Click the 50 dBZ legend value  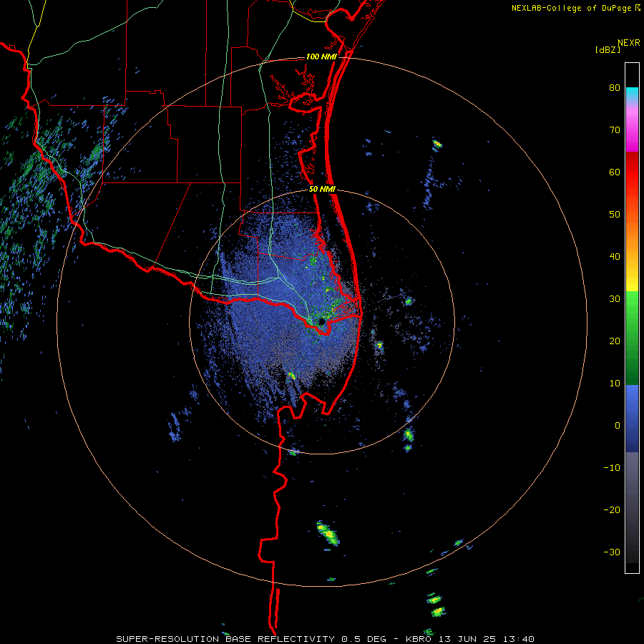point(615,215)
